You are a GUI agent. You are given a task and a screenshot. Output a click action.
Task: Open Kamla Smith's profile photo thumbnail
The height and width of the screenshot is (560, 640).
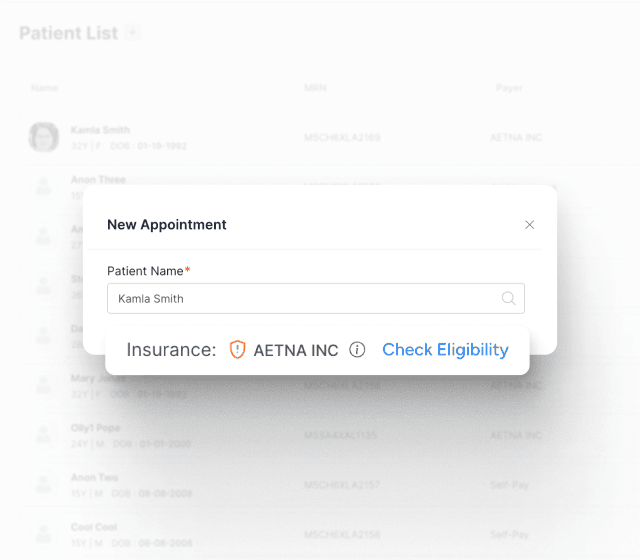point(43,137)
